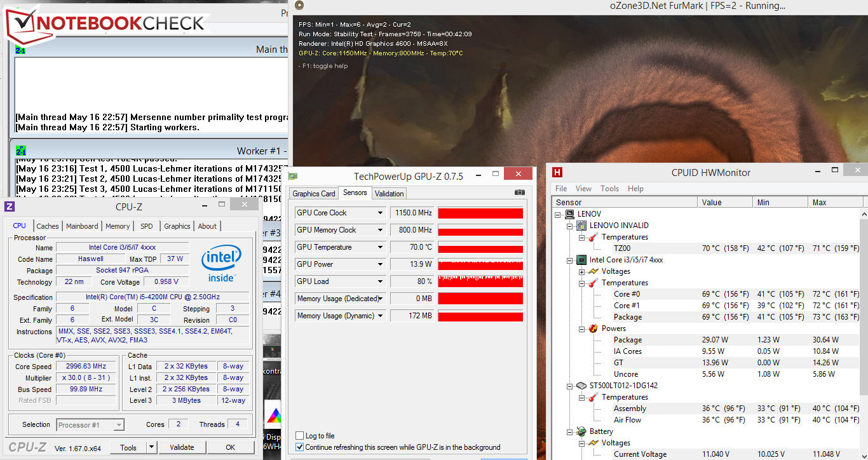Screen dimensions: 868x460
Task: Click the Intel inside logo in CPU-Z
Action: pyautogui.click(x=220, y=264)
